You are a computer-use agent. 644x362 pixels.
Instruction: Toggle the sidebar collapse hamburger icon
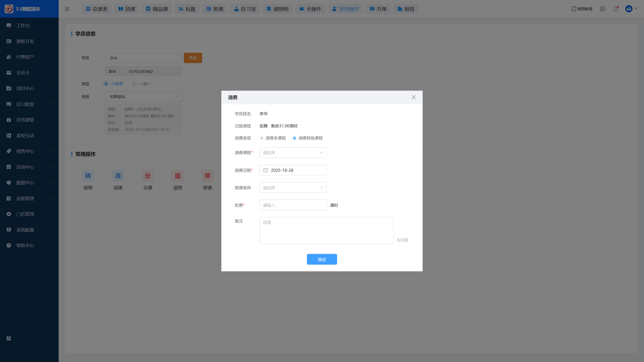coord(67,9)
